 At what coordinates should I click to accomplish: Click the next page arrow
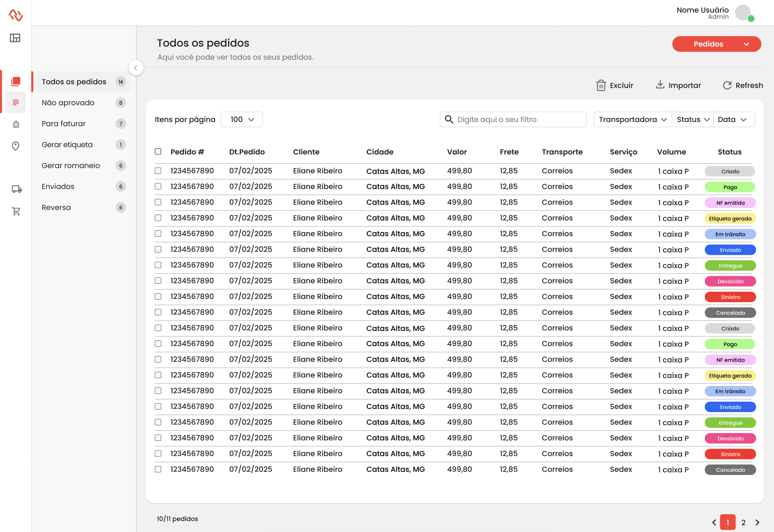pyautogui.click(x=757, y=522)
